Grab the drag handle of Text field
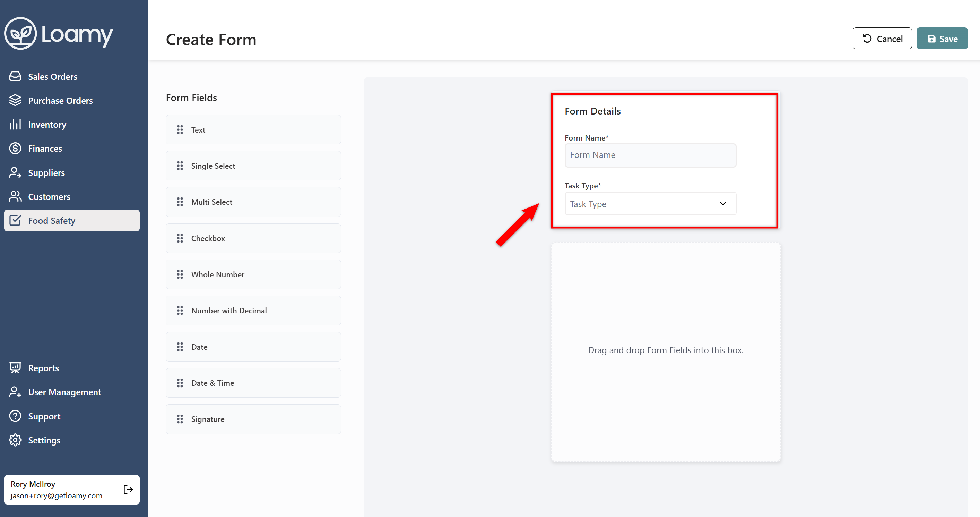Viewport: 980px width, 517px height. [180, 130]
